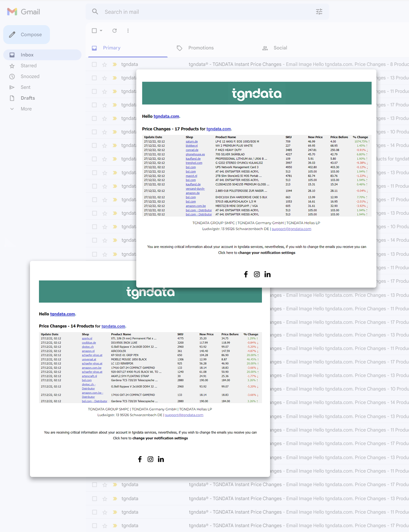The width and height of the screenshot is (409, 532).
Task: Open amazon.com.be link in MB572Z/B MINI DISPLAY row
Action: tap(196, 206)
